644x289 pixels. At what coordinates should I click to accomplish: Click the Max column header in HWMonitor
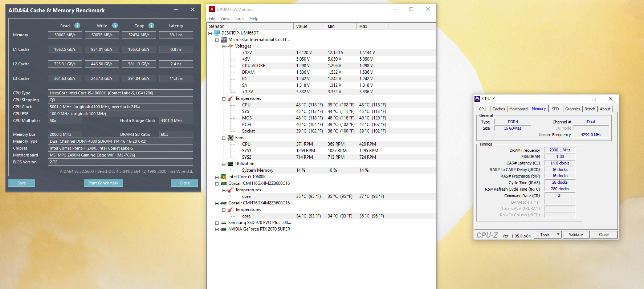pyautogui.click(x=372, y=26)
